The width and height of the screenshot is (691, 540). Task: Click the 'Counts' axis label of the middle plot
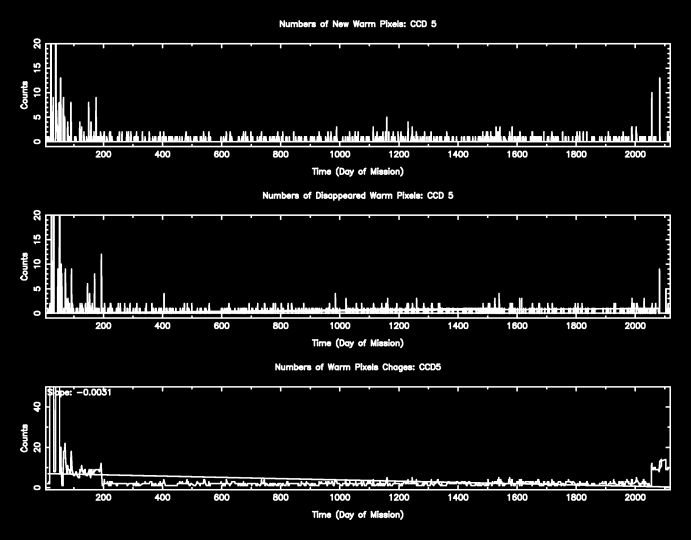[x=25, y=265]
